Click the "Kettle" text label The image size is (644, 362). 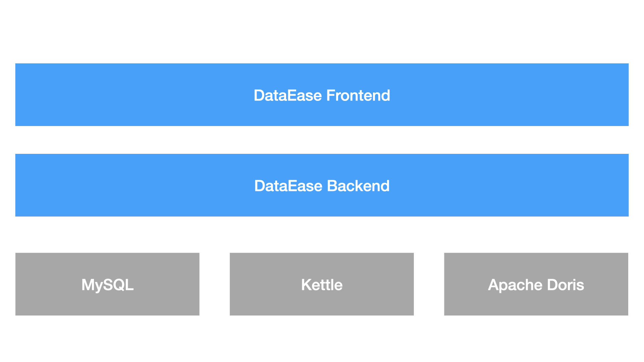322,285
